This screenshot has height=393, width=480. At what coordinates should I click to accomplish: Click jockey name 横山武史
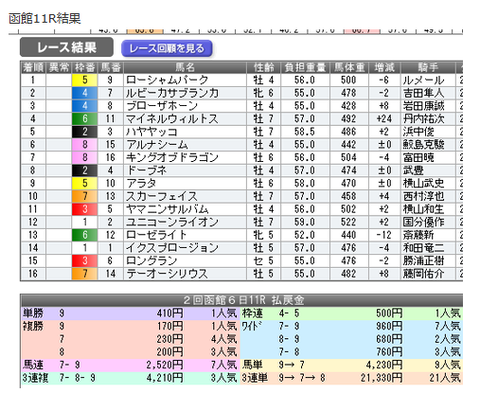click(x=423, y=183)
